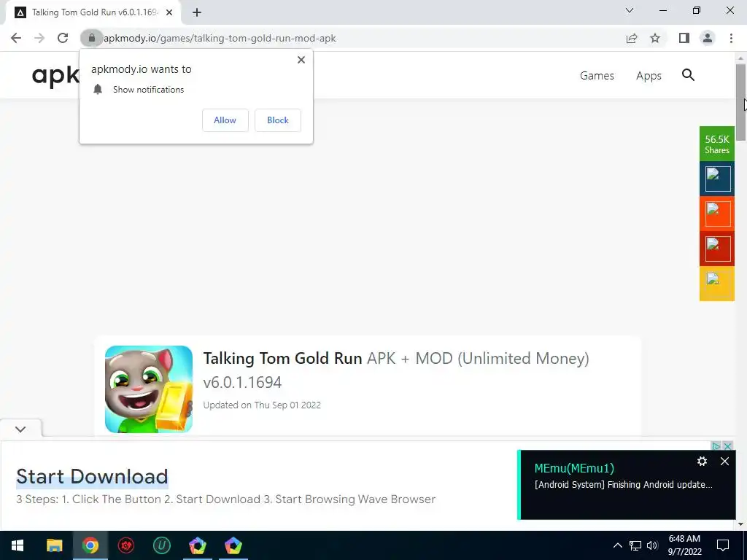
Task: Open a new browser tab
Action: (197, 12)
